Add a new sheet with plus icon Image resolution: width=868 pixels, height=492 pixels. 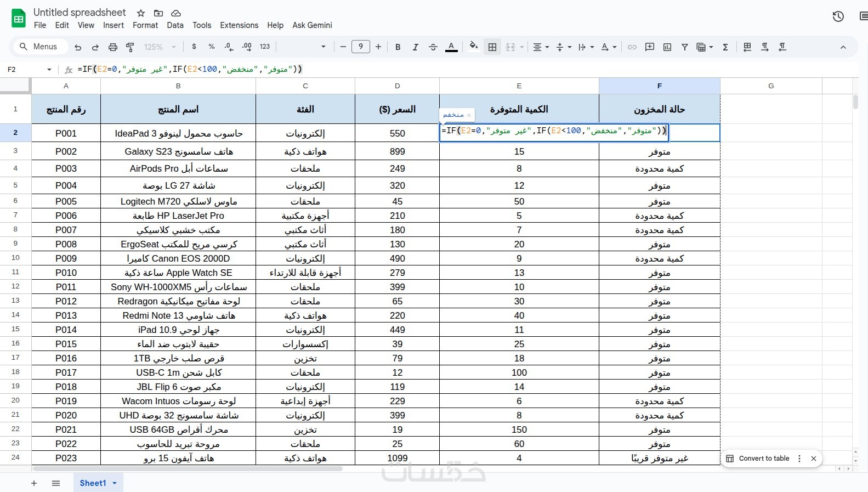click(34, 483)
